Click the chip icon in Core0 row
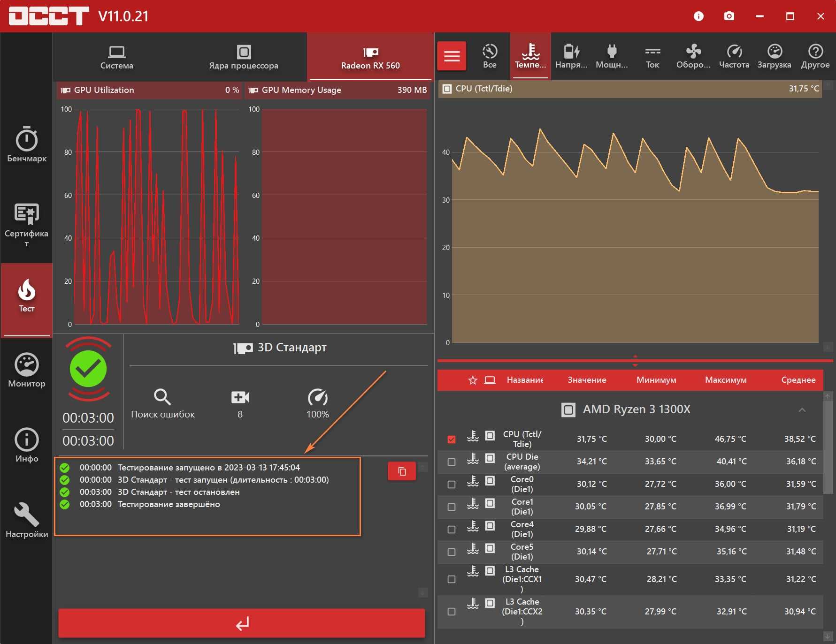The height and width of the screenshot is (644, 836). (490, 480)
